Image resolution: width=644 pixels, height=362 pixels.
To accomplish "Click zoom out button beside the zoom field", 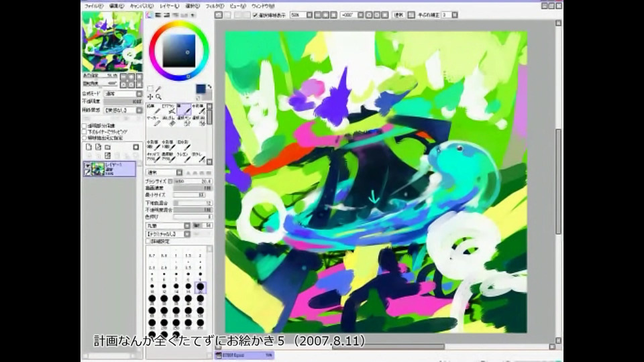I will click(x=317, y=15).
